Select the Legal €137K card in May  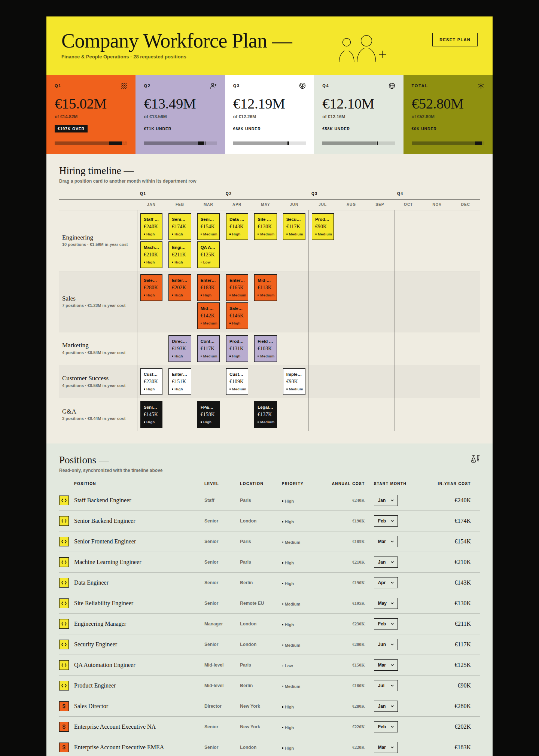click(x=265, y=414)
